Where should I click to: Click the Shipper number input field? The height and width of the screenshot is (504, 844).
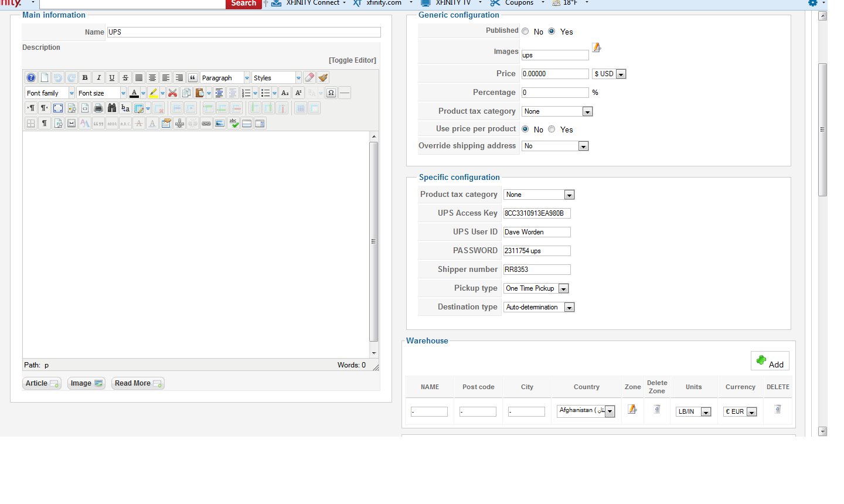click(537, 270)
